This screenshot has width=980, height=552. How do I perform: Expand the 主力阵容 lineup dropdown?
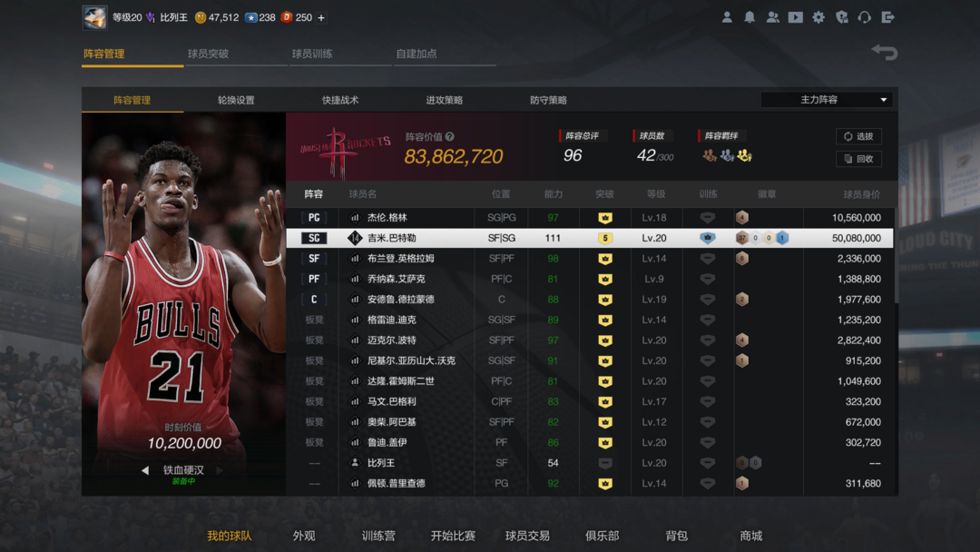coord(827,100)
